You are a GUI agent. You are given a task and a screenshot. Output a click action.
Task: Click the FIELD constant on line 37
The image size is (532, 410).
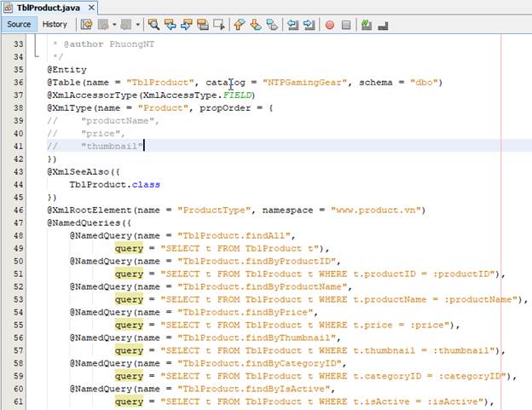(x=237, y=95)
